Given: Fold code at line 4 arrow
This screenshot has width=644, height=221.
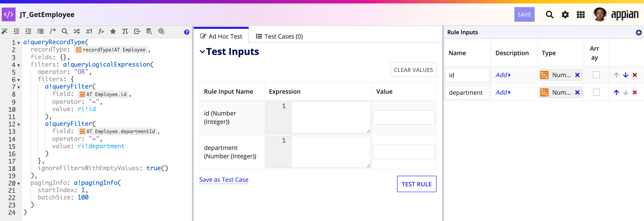Looking at the screenshot, I should pyautogui.click(x=19, y=65).
